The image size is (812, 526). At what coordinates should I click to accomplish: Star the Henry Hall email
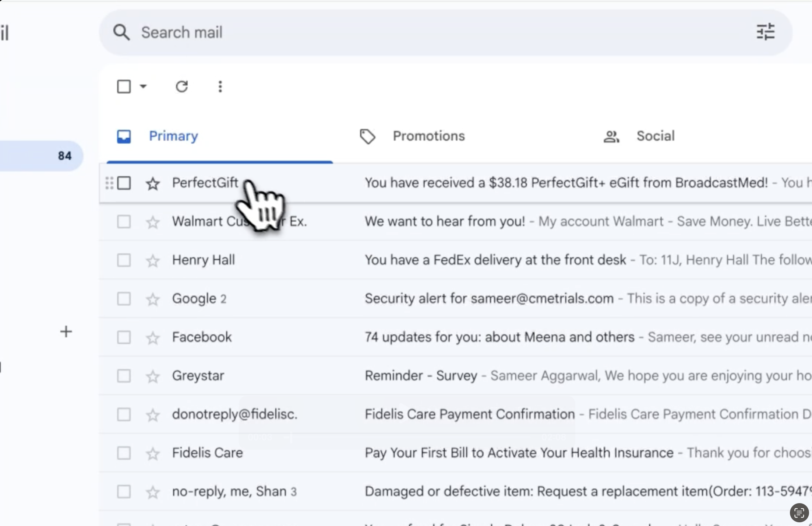153,260
